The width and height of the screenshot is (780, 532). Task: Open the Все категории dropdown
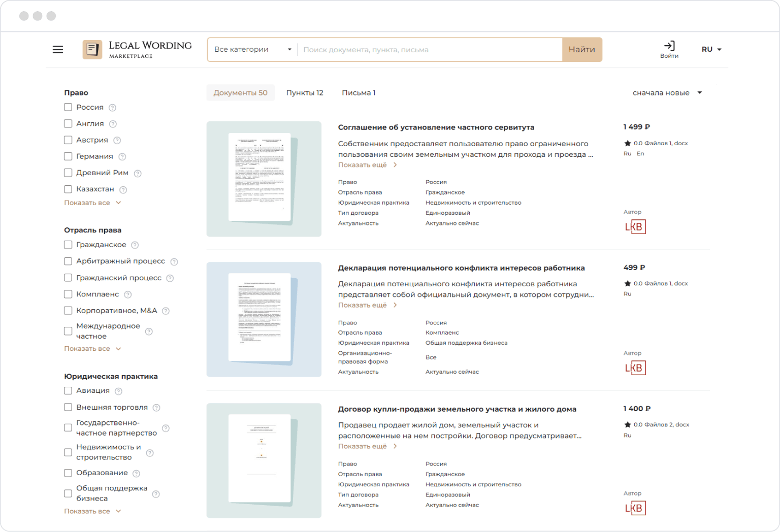coord(252,49)
